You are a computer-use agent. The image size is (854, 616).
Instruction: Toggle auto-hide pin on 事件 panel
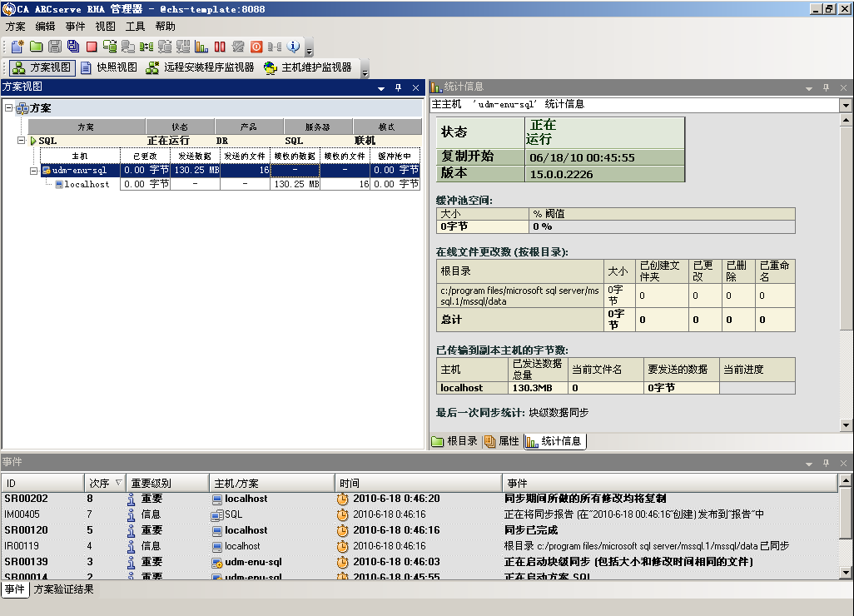pos(826,463)
